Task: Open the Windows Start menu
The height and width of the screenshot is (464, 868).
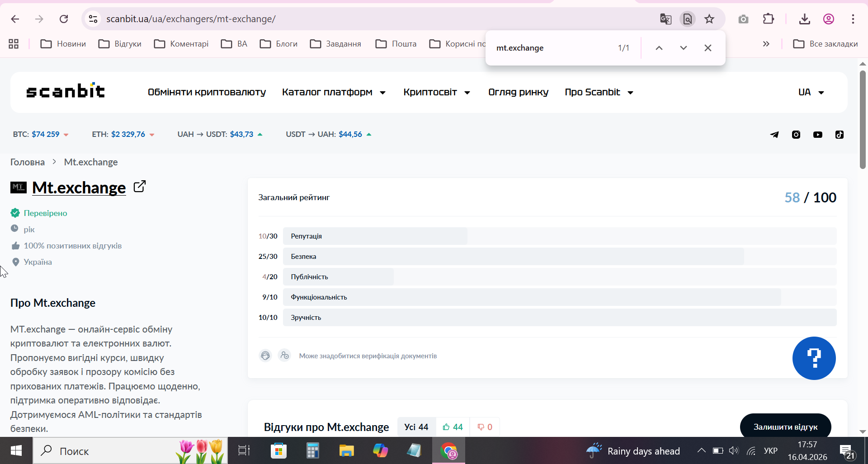Action: point(16,450)
